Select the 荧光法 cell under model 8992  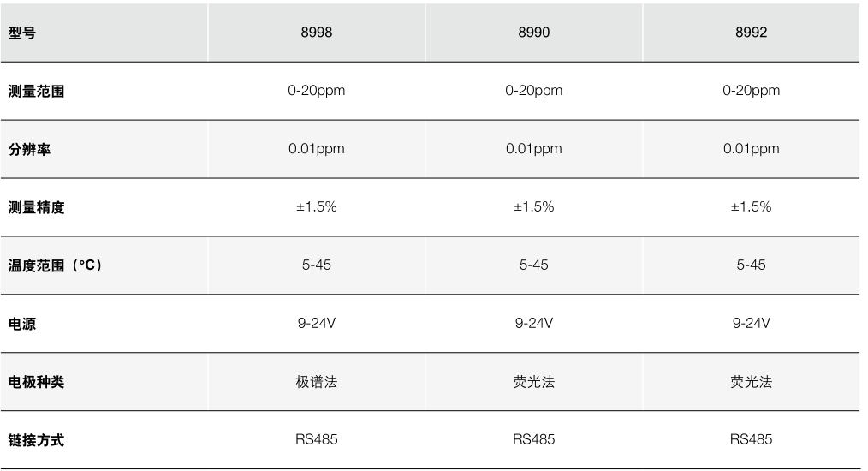[x=751, y=382]
